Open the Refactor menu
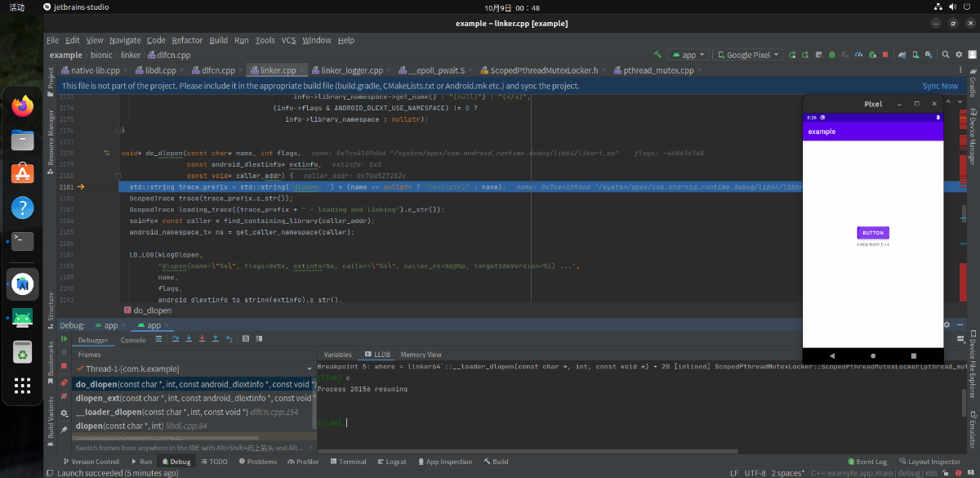The image size is (980, 478). (187, 40)
